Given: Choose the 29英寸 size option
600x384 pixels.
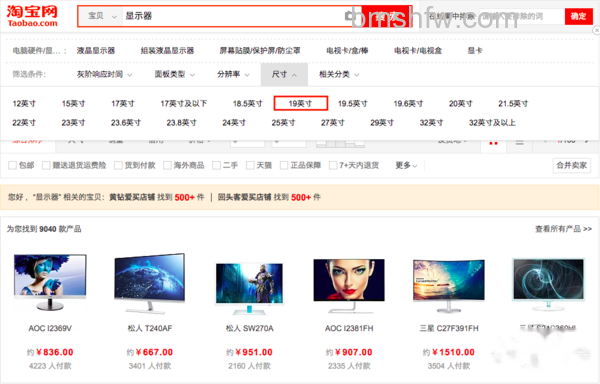Looking at the screenshot, I should pos(382,123).
